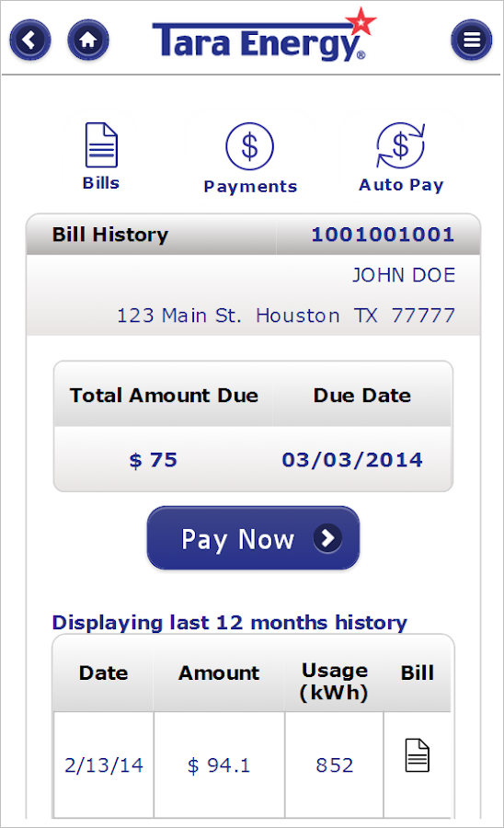Open the Bills document icon
The image size is (504, 828).
tap(101, 145)
